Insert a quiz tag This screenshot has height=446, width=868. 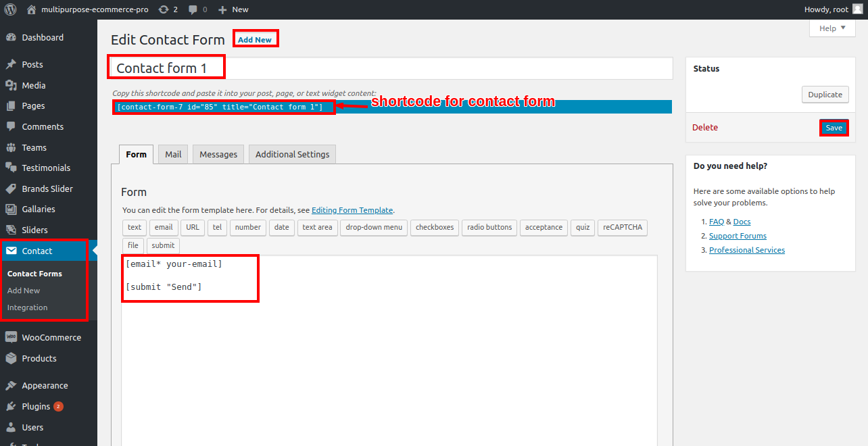click(583, 227)
